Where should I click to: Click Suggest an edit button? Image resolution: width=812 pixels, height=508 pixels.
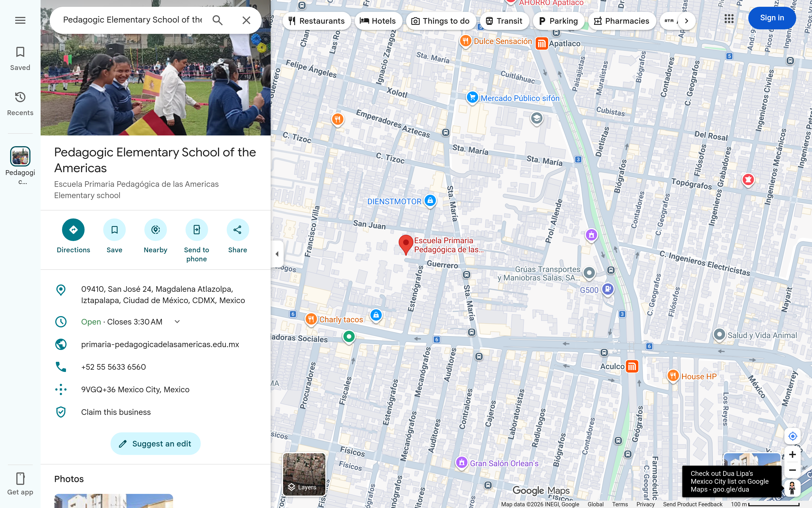pyautogui.click(x=155, y=443)
